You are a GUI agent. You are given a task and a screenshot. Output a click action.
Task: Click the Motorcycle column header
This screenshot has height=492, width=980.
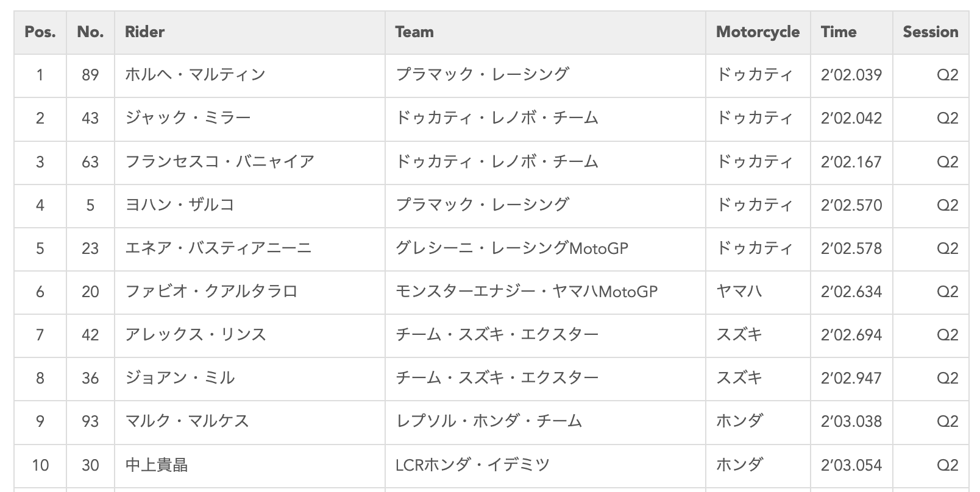click(x=758, y=32)
